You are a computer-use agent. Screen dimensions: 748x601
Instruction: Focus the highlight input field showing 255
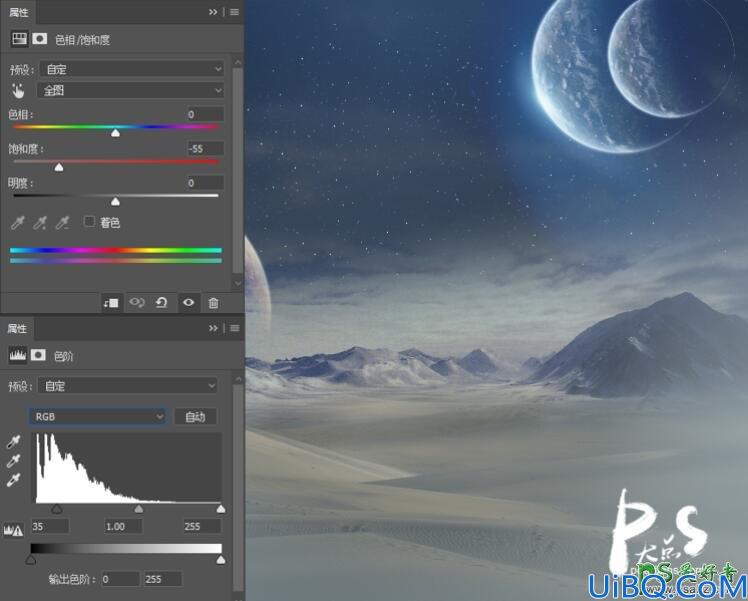click(202, 527)
